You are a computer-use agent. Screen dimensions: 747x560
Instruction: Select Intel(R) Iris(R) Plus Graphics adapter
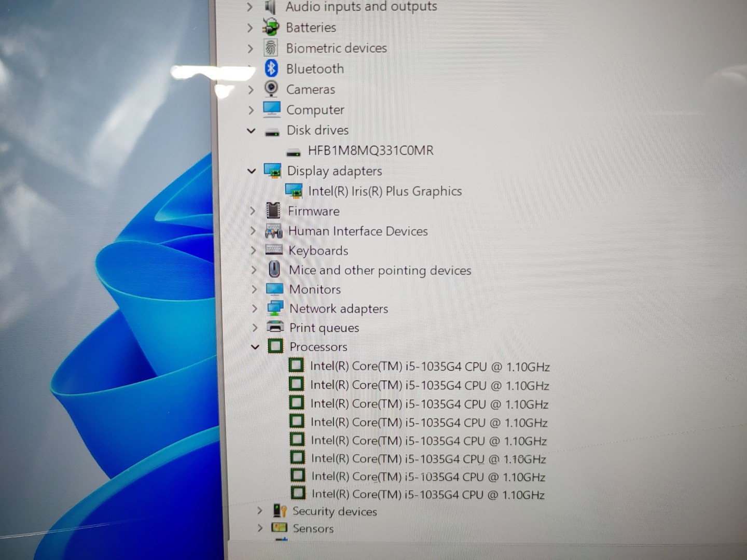tap(384, 191)
